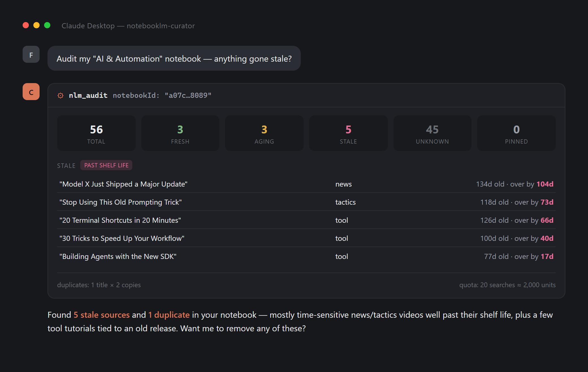Click the "news" category label
588x372 pixels.
coord(343,184)
